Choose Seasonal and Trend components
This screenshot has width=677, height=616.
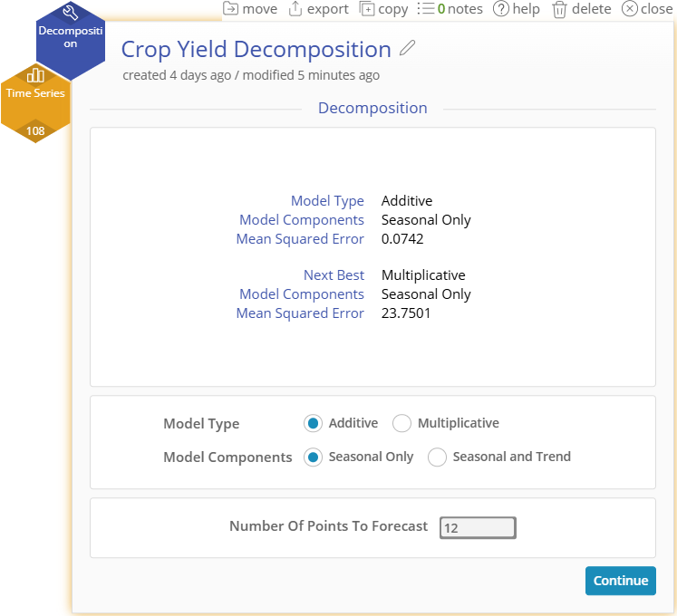(437, 457)
